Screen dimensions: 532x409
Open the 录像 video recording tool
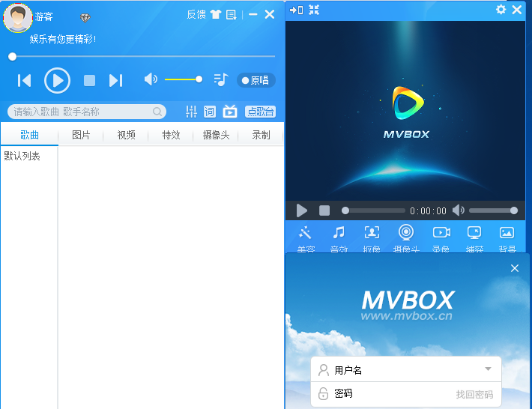pyautogui.click(x=441, y=239)
